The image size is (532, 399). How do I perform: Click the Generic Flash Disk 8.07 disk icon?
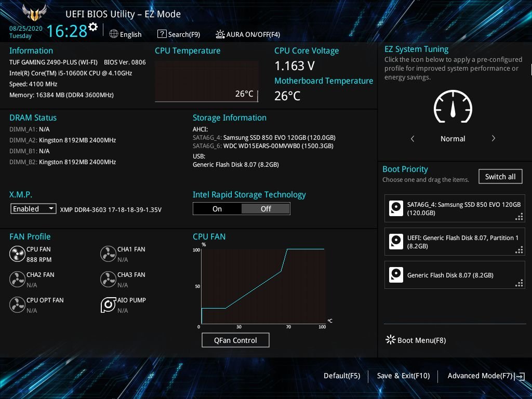396,275
